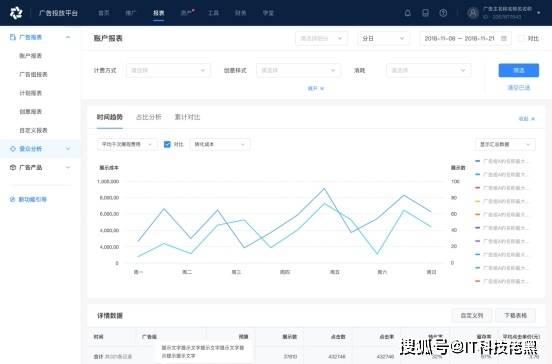Open the 创意样式 dropdown

pyautogui.click(x=299, y=70)
